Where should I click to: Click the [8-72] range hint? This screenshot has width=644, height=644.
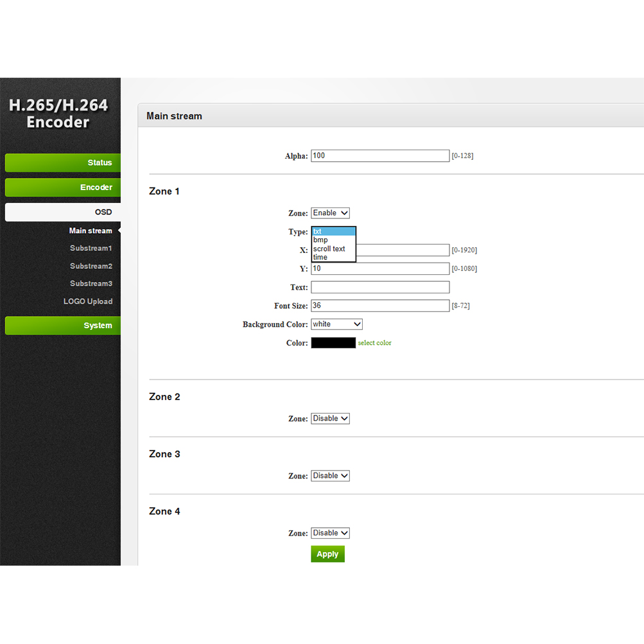point(461,306)
